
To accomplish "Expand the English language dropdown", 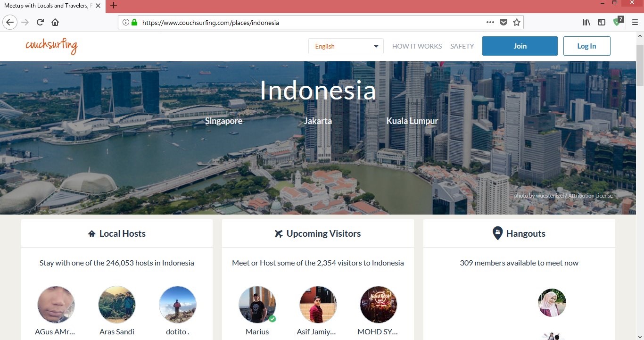I will 346,46.
